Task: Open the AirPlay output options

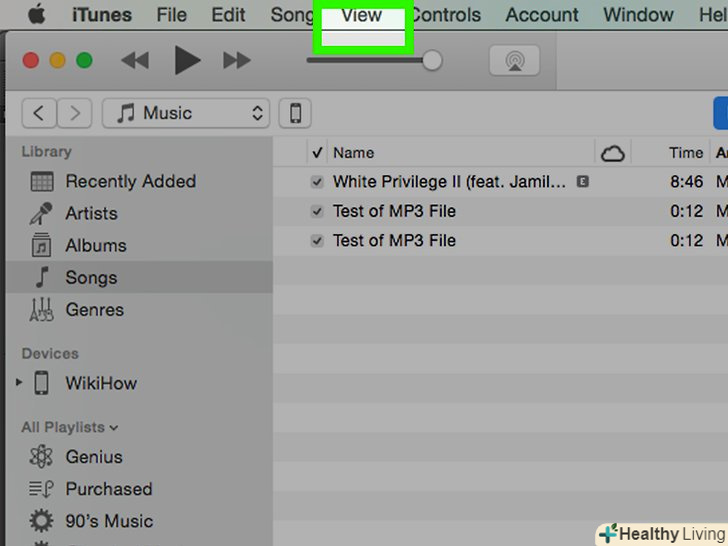Action: pyautogui.click(x=514, y=60)
